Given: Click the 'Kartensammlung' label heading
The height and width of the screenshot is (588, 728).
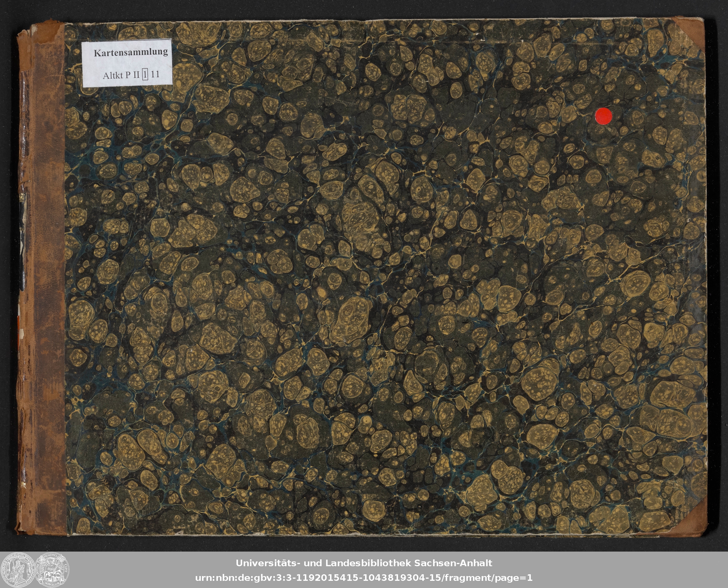Looking at the screenshot, I should tap(131, 53).
